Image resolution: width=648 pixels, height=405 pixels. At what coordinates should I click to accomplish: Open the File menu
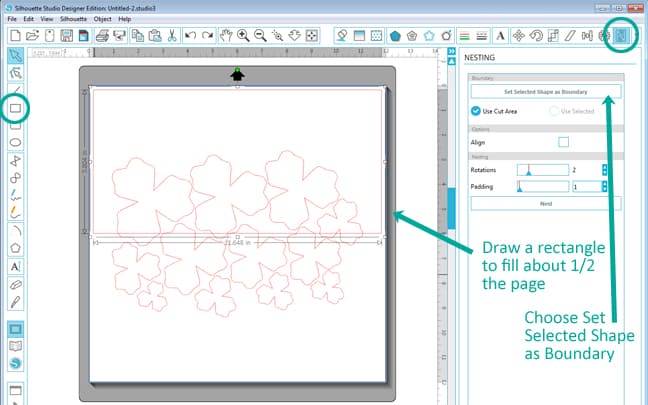click(13, 19)
